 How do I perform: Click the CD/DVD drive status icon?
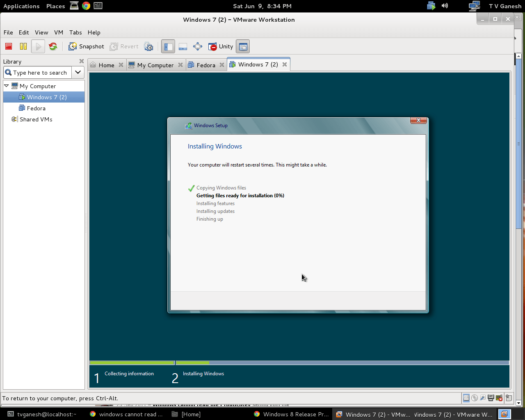475,397
